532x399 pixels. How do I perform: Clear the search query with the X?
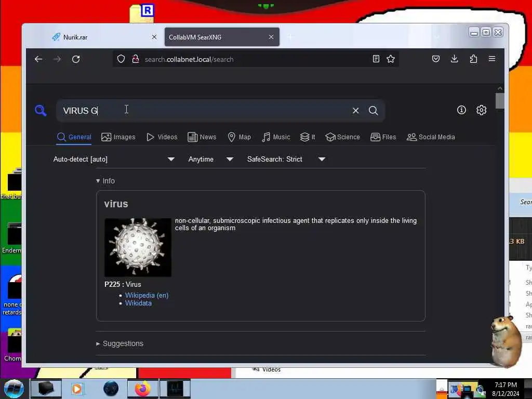tap(355, 111)
